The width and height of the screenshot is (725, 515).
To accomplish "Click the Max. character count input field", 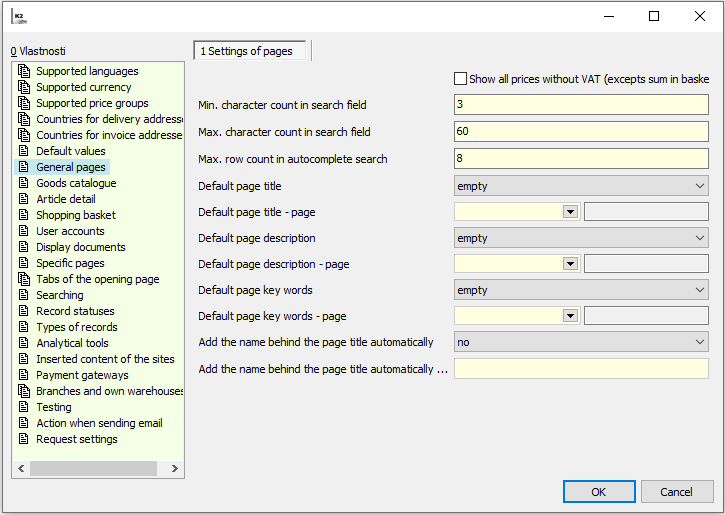I will pyautogui.click(x=581, y=132).
